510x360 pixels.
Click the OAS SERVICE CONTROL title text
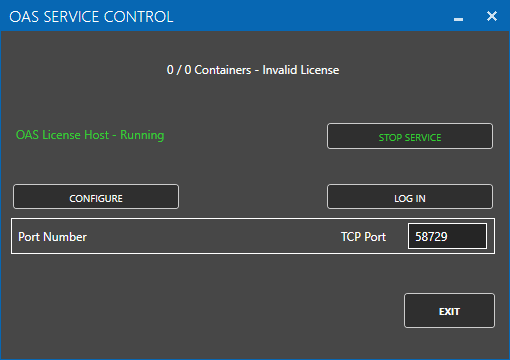(x=91, y=17)
